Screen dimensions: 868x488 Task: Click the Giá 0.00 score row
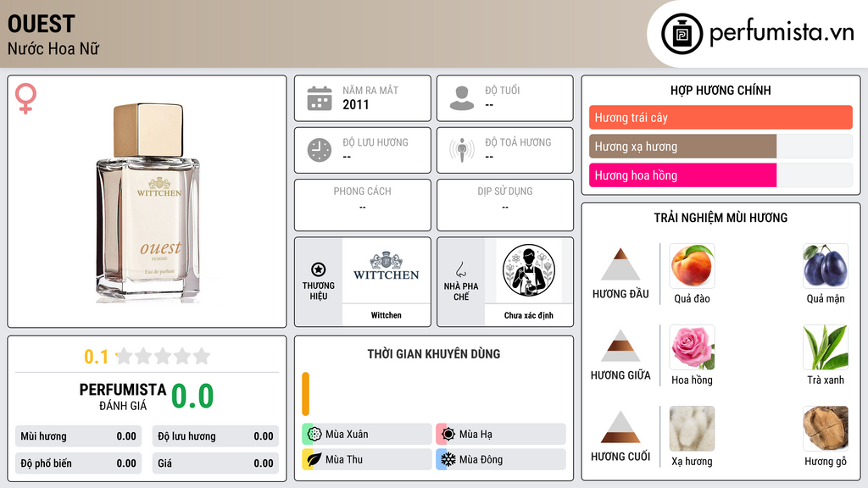[215, 463]
